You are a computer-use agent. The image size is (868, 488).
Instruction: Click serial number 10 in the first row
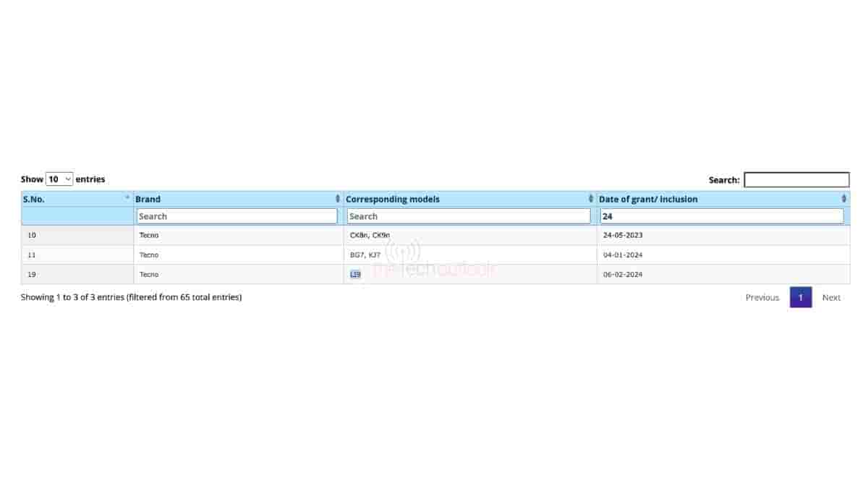coord(32,235)
